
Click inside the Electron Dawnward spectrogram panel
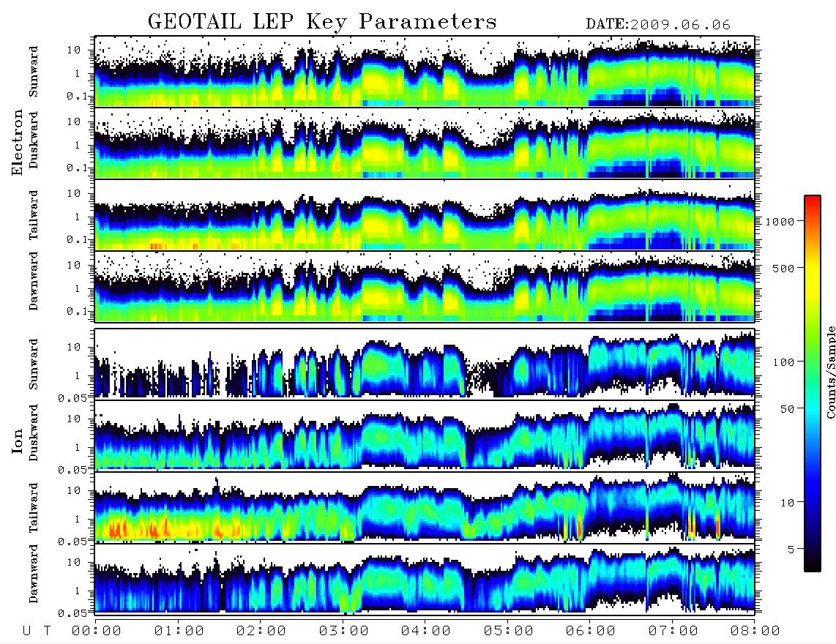tap(425, 287)
